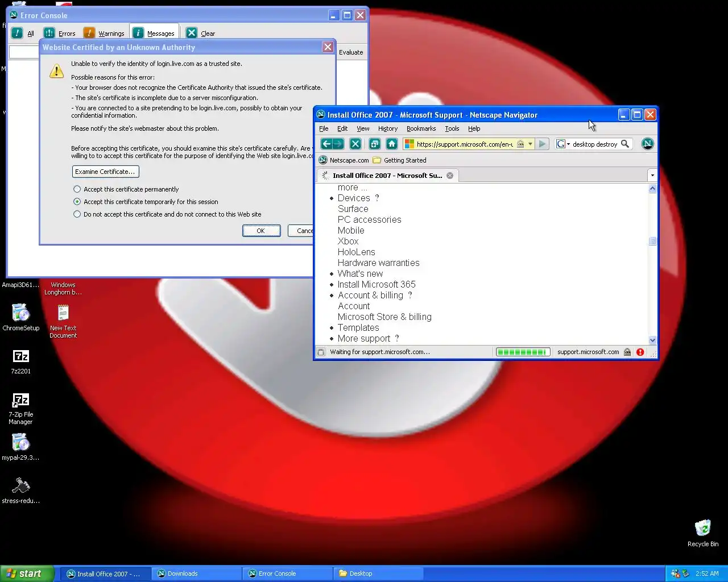This screenshot has width=728, height=582.
Task: Click the padlock icon inside the address bar
Action: point(520,144)
